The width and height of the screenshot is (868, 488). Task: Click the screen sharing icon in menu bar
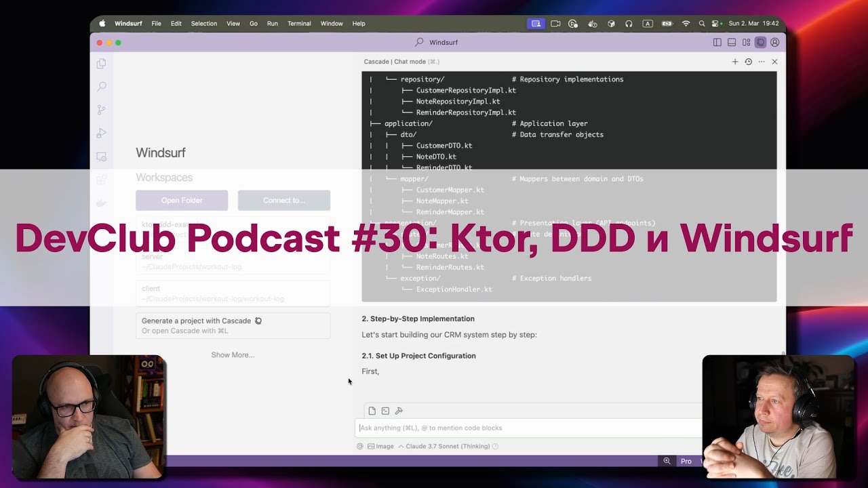tap(536, 23)
